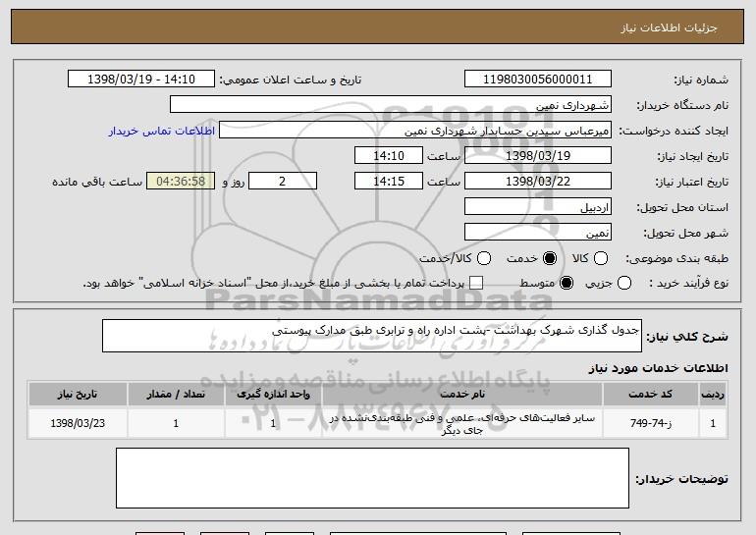Click the validity date field 1398/03/22
Viewport: 756px width, 535px height.
point(538,182)
